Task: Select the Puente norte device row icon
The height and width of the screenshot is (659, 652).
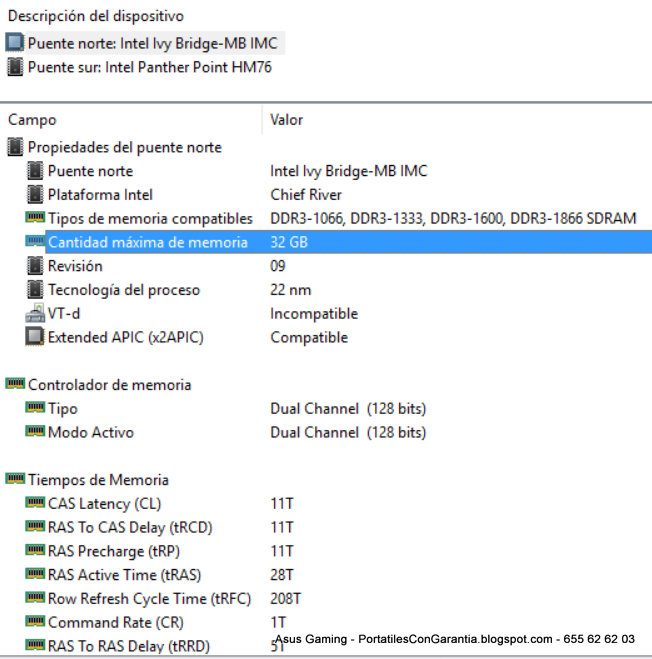Action: (x=15, y=43)
